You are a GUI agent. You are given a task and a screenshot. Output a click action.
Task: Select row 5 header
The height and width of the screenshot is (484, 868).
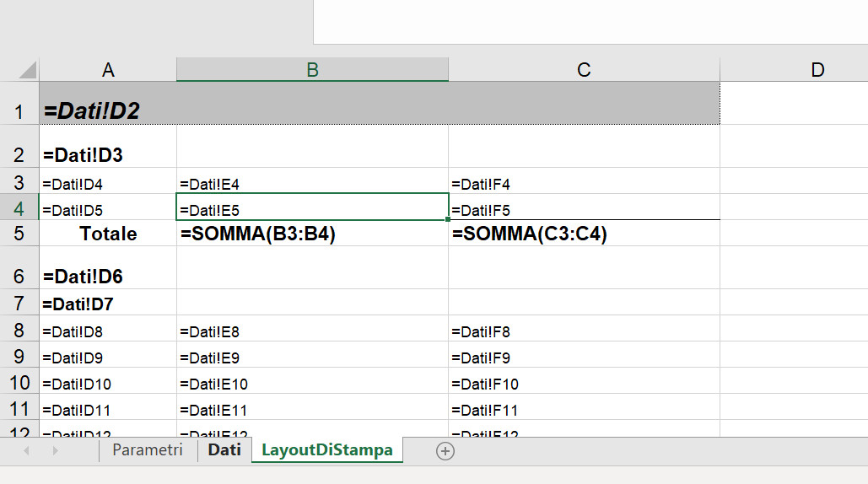coord(19,234)
